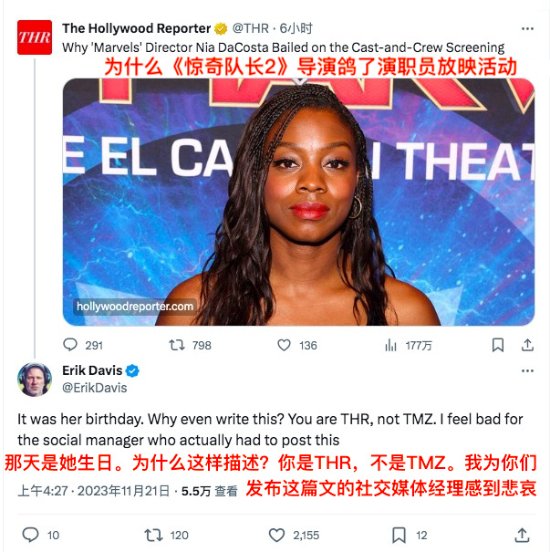Share Erik Davis tweet

click(x=522, y=535)
